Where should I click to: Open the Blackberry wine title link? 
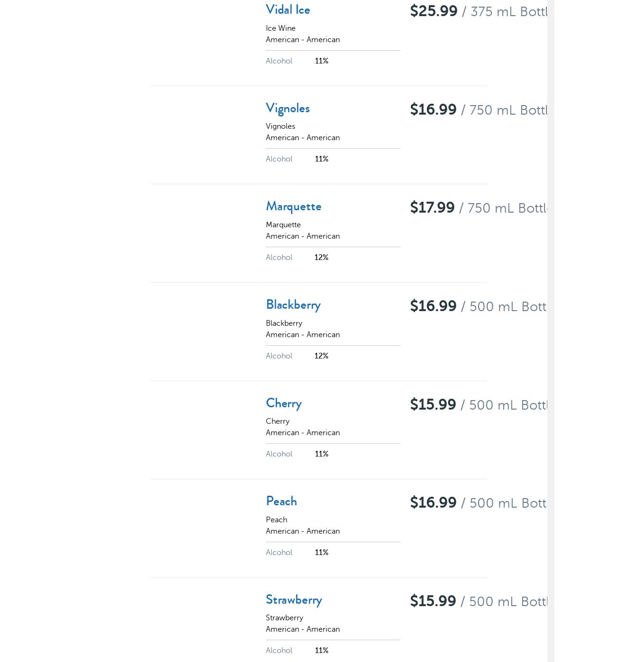pyautogui.click(x=293, y=305)
